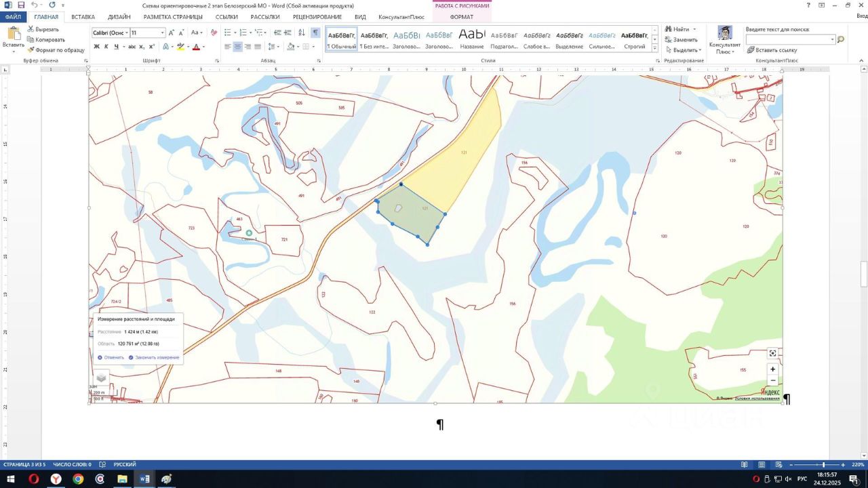Increase font size with the grow font icon
Screen dimensions: 868x488
click(x=172, y=33)
